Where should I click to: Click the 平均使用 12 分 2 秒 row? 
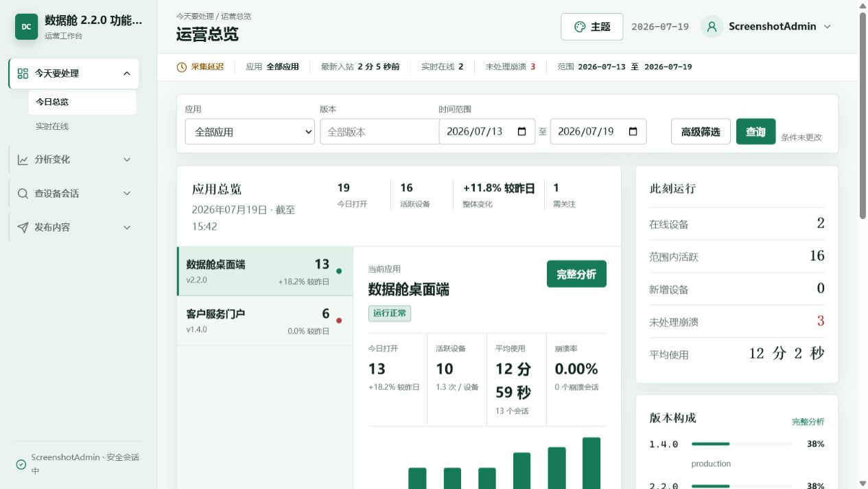[x=737, y=354]
